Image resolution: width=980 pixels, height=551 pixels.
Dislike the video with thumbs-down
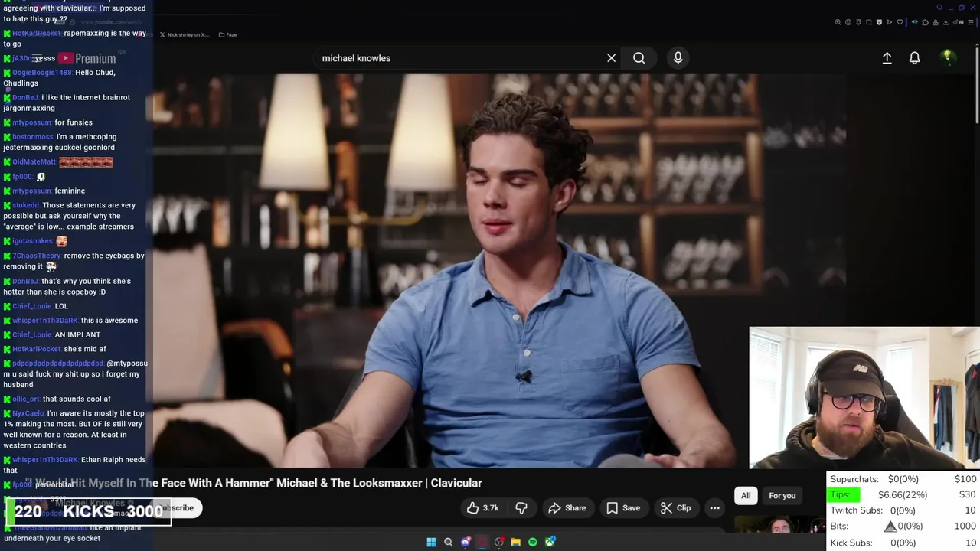click(521, 508)
